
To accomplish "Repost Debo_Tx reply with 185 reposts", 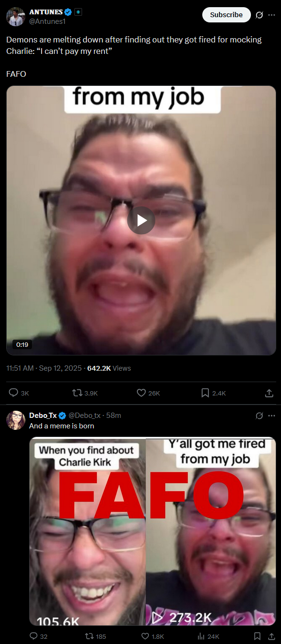I will (95, 636).
